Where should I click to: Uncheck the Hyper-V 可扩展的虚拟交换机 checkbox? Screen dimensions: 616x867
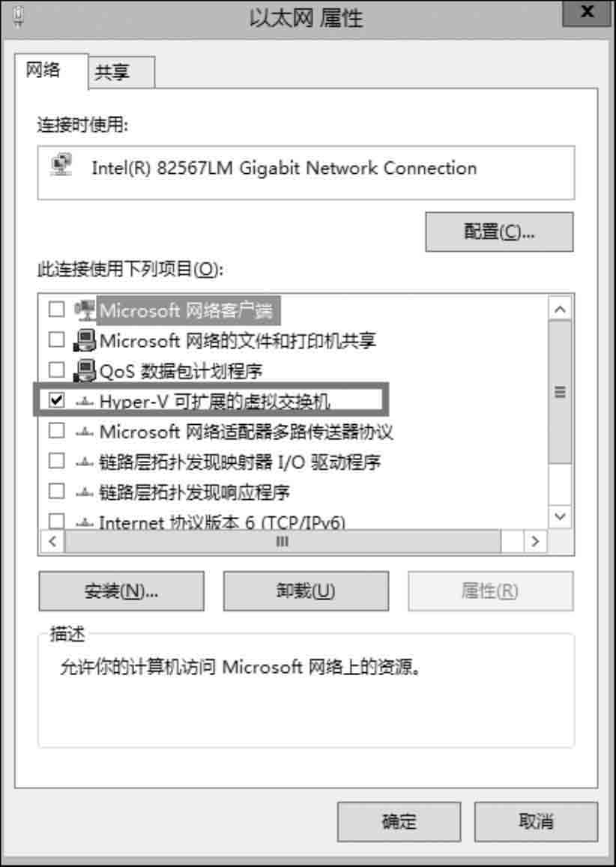click(x=56, y=399)
